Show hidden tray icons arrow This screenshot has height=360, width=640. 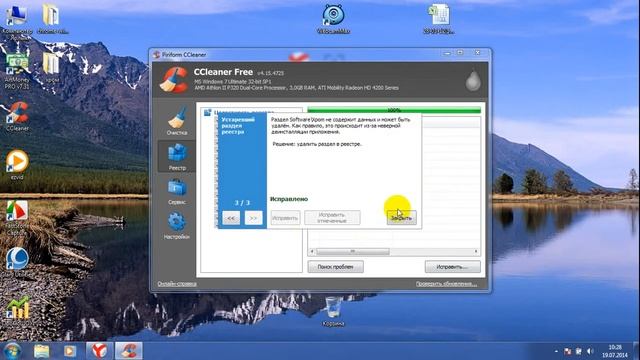click(x=556, y=351)
